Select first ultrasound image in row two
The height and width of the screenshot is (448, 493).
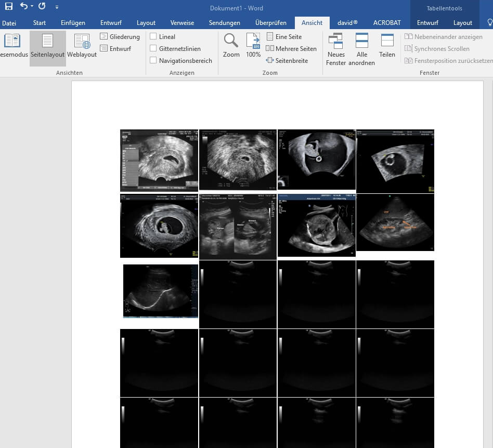(x=159, y=226)
